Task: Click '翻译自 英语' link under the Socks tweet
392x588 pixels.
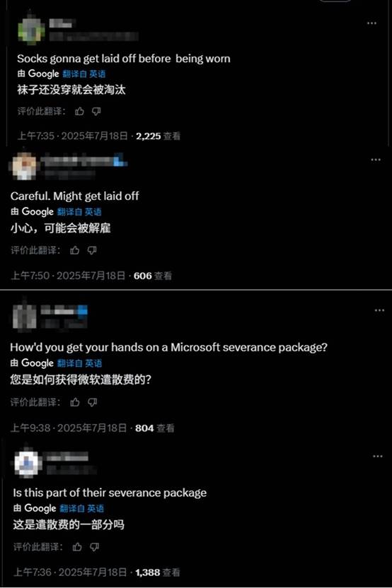Action: pos(84,74)
